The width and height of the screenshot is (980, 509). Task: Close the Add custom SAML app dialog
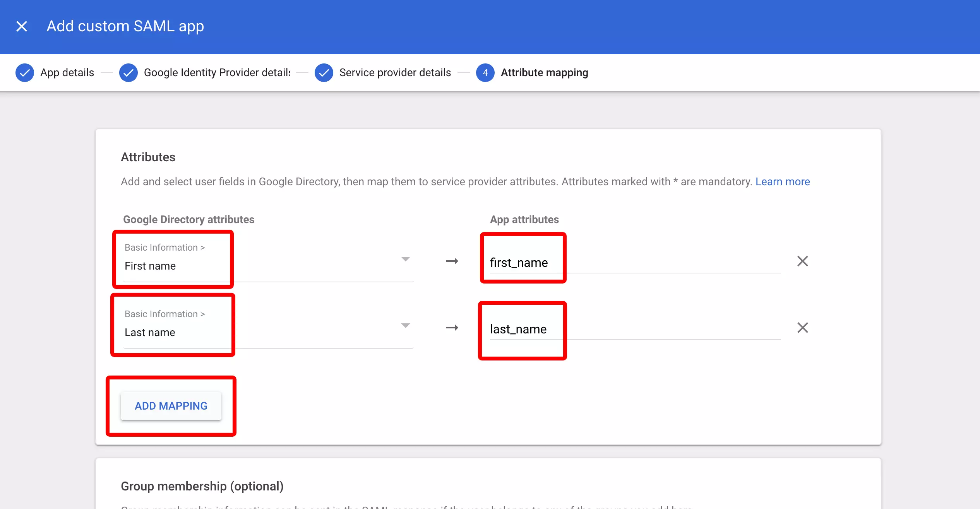[22, 26]
